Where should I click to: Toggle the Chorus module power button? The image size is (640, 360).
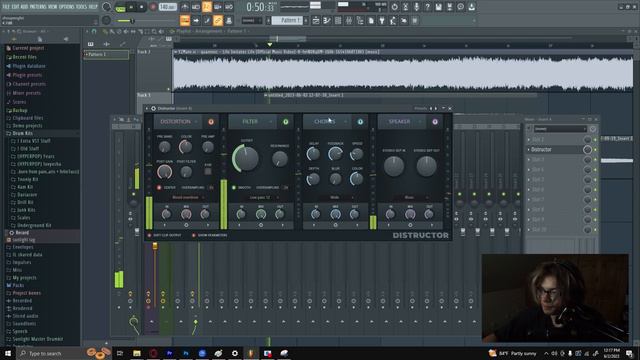(x=360, y=122)
